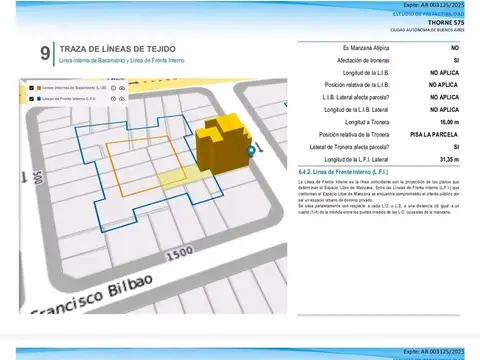Viewport: 480px width, 360px height.
Task: Open info icon for Líneas de Frente Interno
Action: click(x=113, y=99)
